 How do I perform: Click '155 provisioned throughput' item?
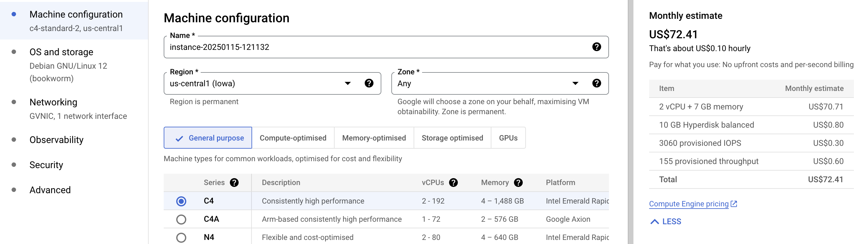(709, 162)
